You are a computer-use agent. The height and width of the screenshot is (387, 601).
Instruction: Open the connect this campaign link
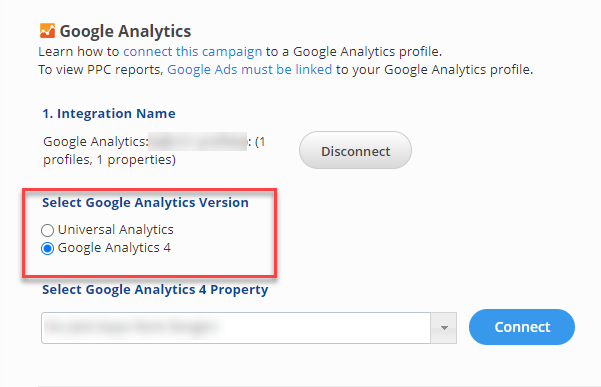tap(192, 51)
